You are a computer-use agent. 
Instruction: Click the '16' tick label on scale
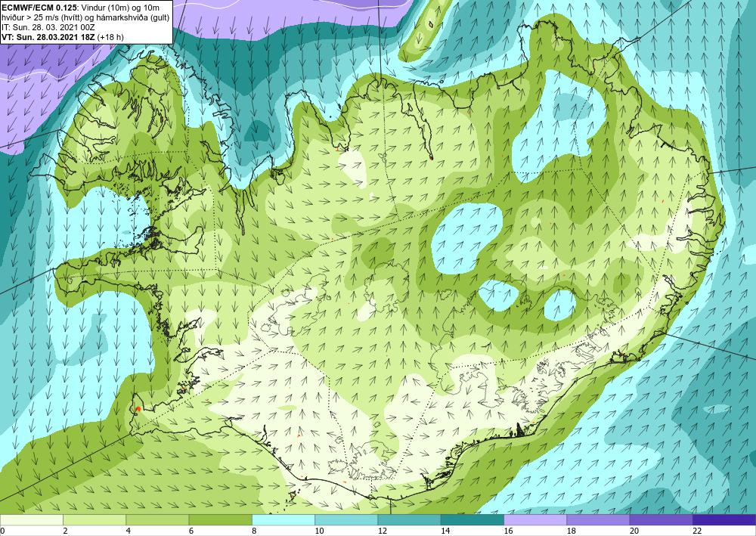(508, 531)
